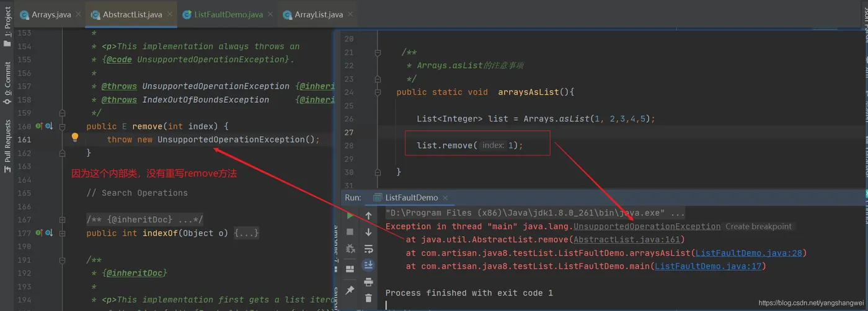Expand the {...} placeholder after indexOf
The height and width of the screenshot is (311, 868).
point(246,233)
